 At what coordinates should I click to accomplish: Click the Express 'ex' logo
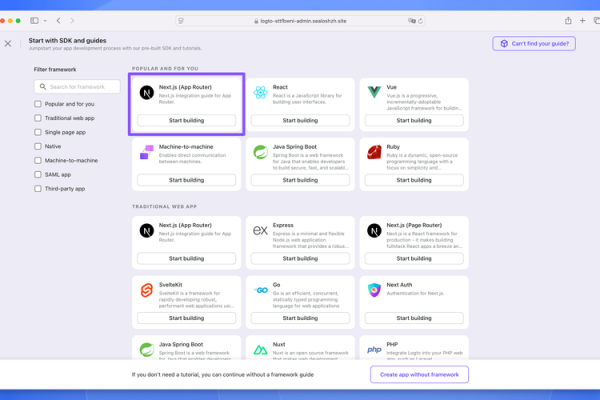260,230
